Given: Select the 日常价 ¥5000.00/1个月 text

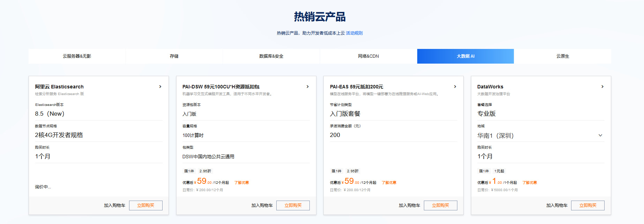Looking at the screenshot, I should pos(497,190).
